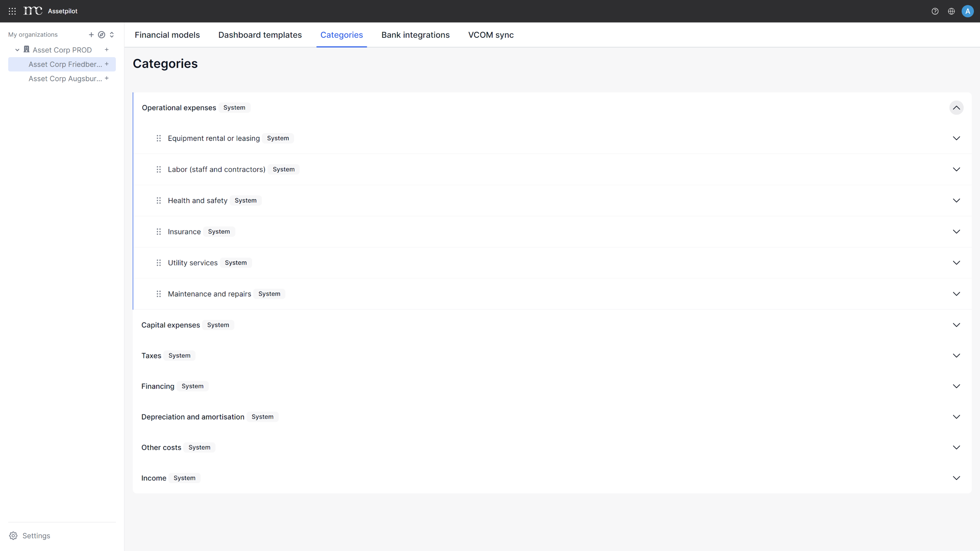
Task: Click the help icon in the top navigation bar
Action: pyautogui.click(x=935, y=11)
